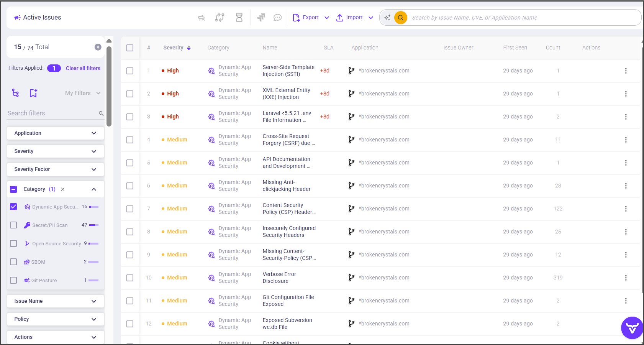This screenshot has width=644, height=345.
Task: Click the orange search magnifier icon
Action: [x=400, y=18]
